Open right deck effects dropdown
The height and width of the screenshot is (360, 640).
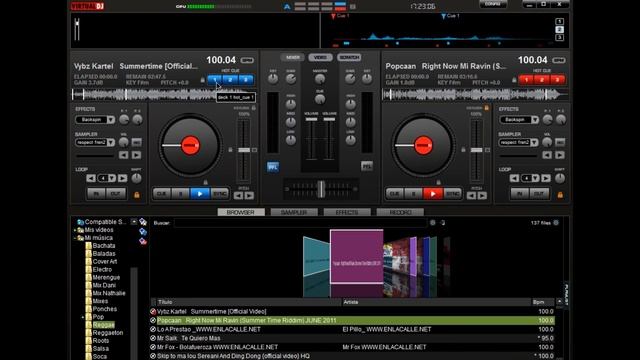[535, 120]
